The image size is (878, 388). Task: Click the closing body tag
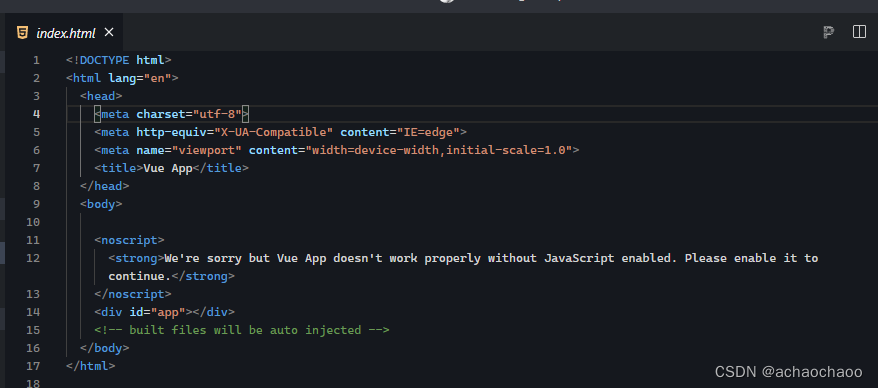point(105,348)
